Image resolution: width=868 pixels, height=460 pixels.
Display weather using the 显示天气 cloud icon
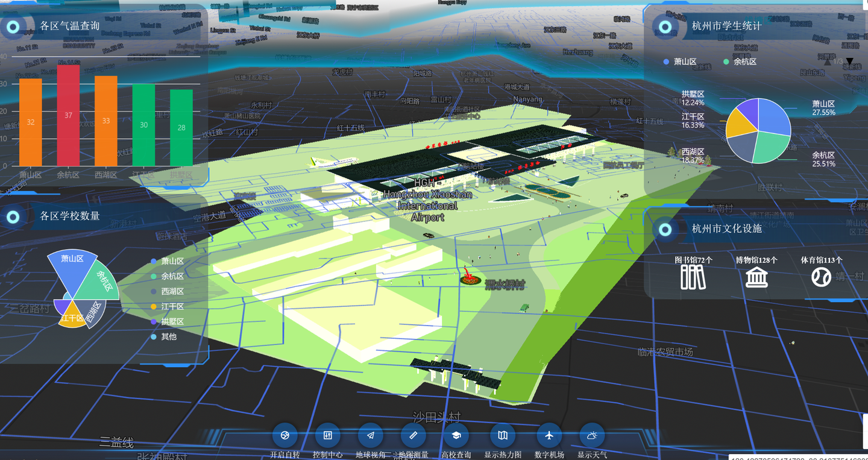pyautogui.click(x=591, y=435)
